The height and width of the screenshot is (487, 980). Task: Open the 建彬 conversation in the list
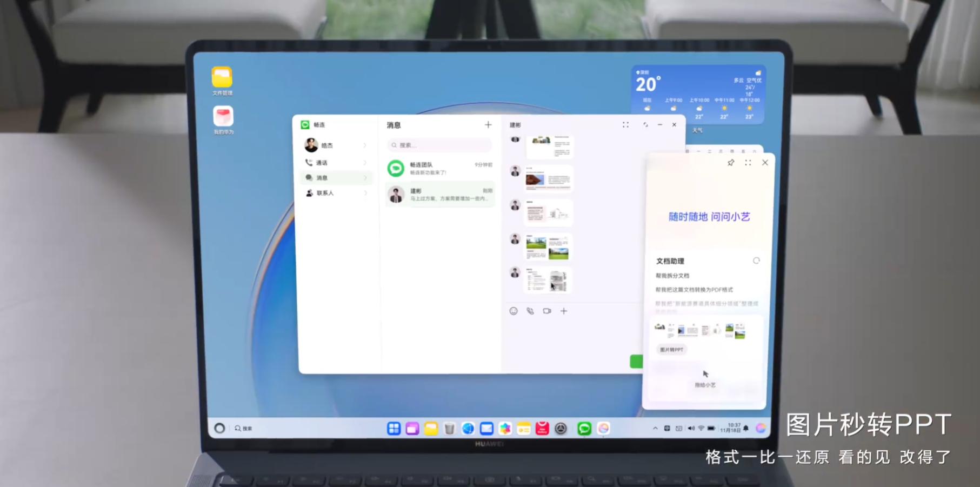pos(440,194)
